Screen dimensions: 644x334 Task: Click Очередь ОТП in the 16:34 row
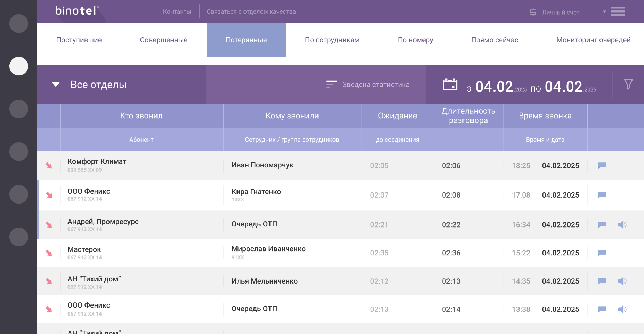254,224
